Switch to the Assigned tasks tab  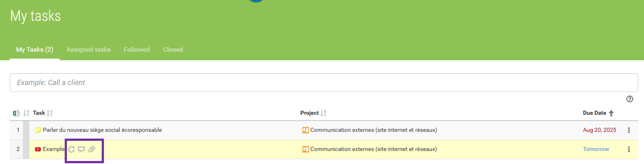[88, 50]
